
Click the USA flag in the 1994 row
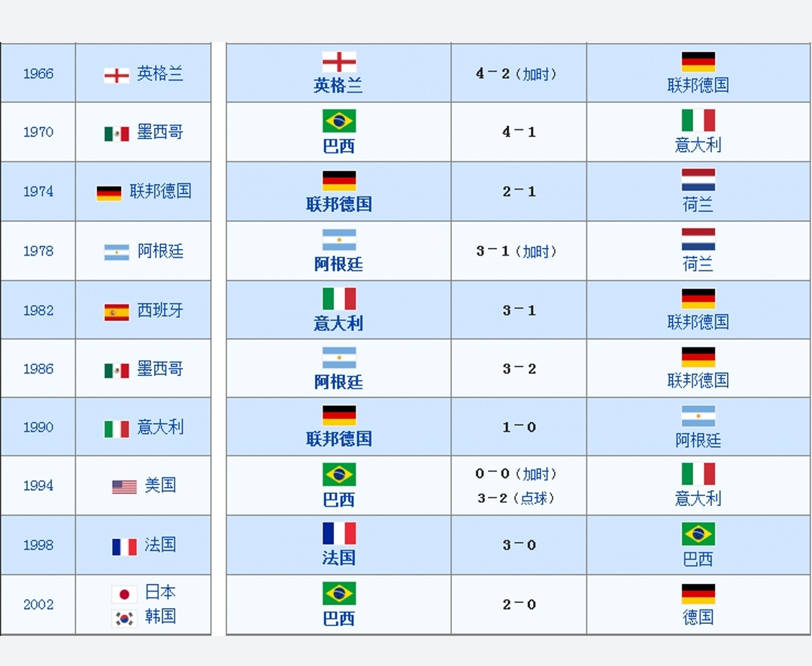(124, 487)
